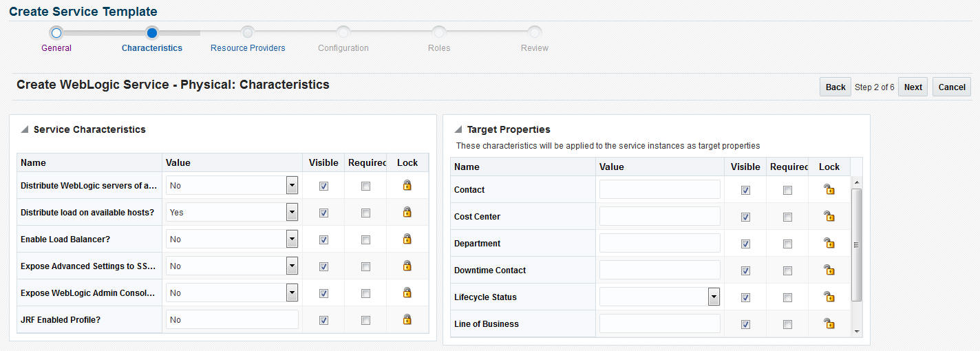Collapse the Service Characteristics section
This screenshot has height=351, width=980.
[x=25, y=129]
